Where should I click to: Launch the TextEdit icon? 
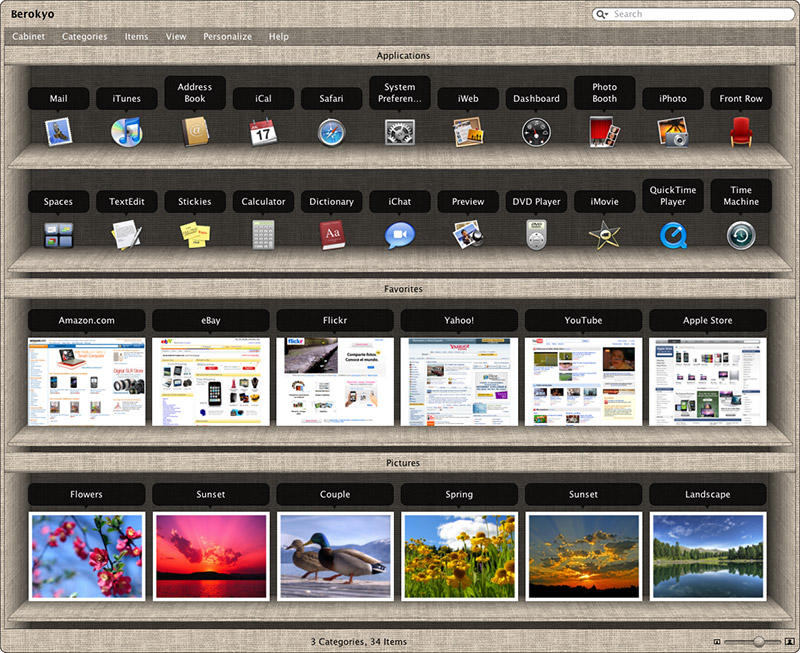(127, 235)
